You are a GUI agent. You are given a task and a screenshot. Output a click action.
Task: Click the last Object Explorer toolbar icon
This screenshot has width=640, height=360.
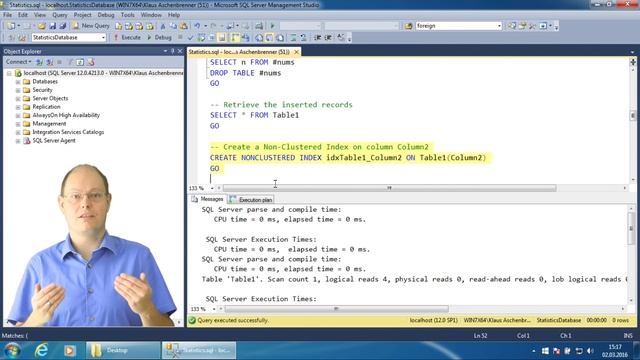click(91, 62)
